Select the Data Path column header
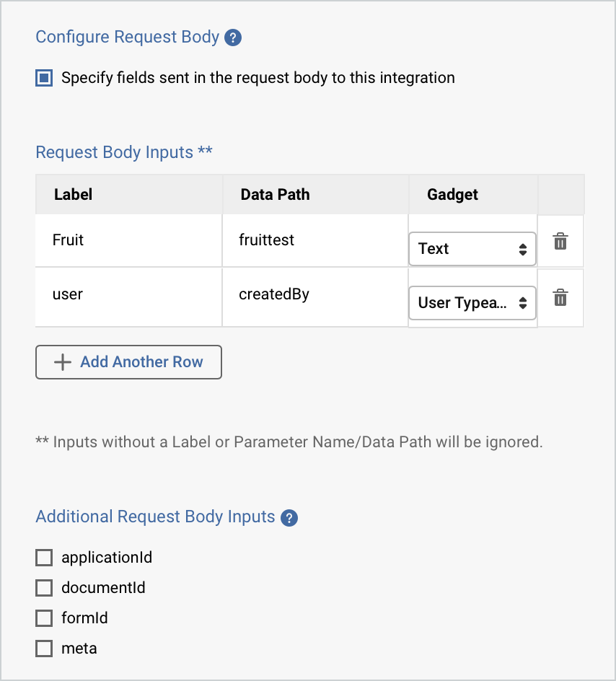Screen dimensions: 616x681 point(275,195)
